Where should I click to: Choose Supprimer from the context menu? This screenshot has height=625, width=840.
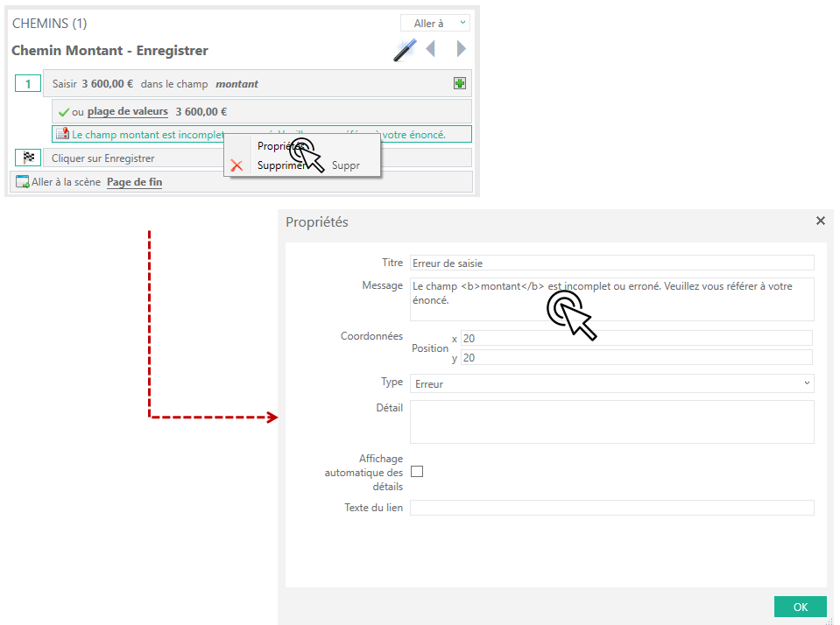tap(280, 165)
